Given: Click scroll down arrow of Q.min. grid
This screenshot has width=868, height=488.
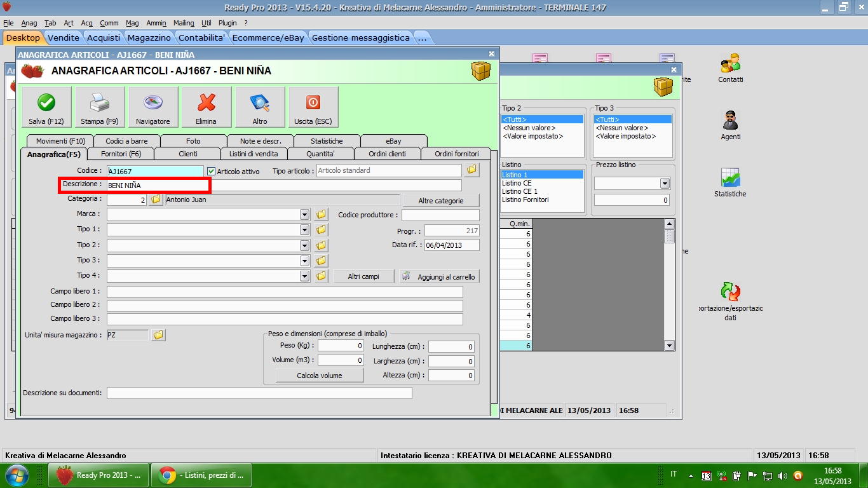Looking at the screenshot, I should point(669,346).
